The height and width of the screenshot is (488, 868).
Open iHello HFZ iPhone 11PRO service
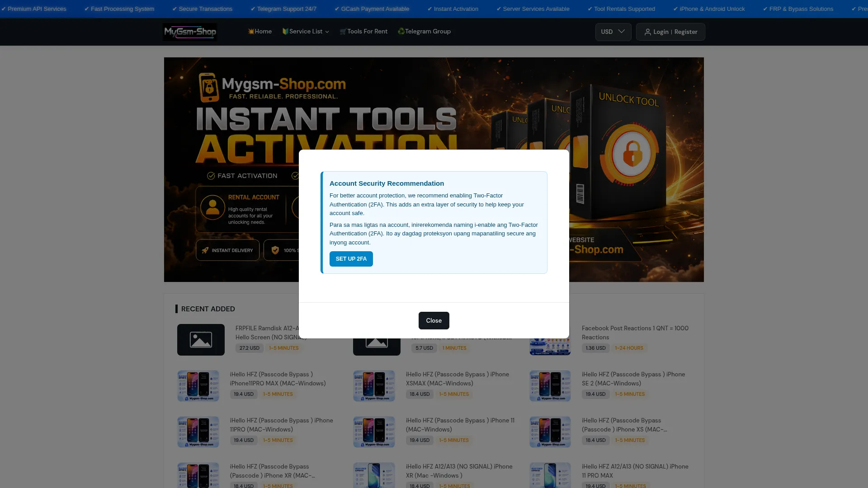pos(281,425)
